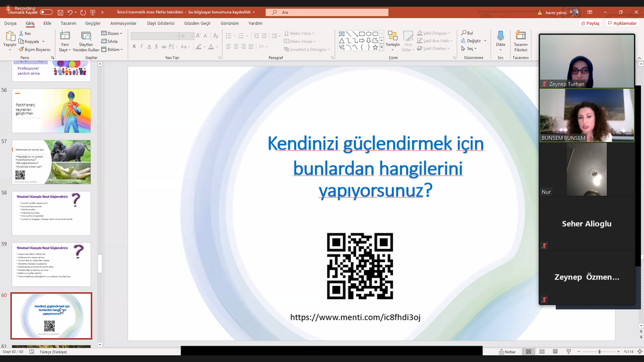Viewport: 644px width, 362px height.
Task: Switch to the Tasarım tab
Action: click(x=68, y=23)
